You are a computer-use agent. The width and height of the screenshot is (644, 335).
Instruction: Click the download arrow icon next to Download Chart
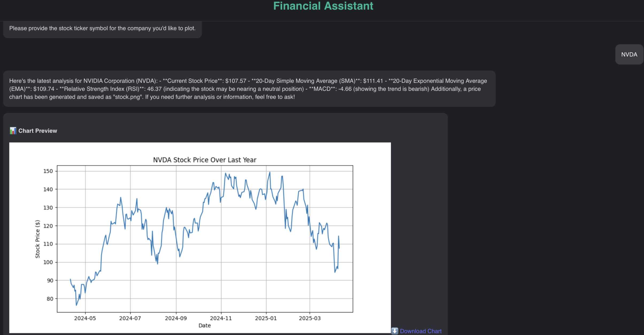395,331
